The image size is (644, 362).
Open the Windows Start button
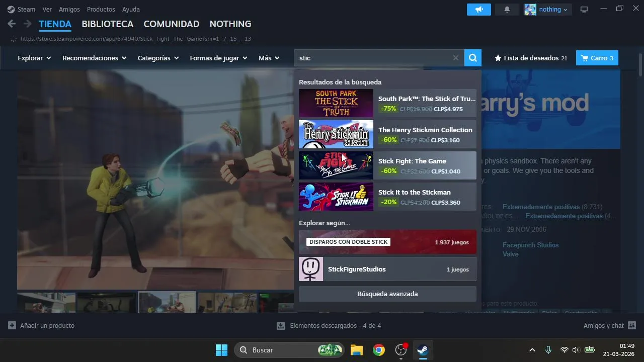(x=221, y=350)
